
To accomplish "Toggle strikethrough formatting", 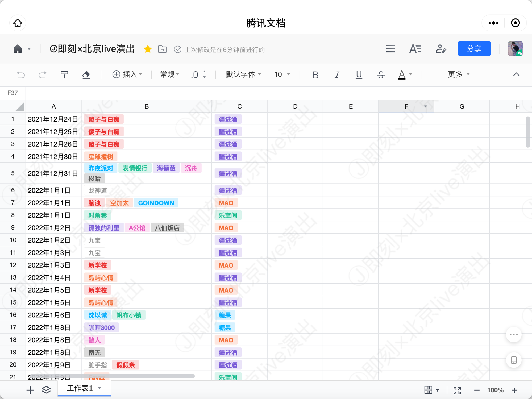I will [381, 75].
